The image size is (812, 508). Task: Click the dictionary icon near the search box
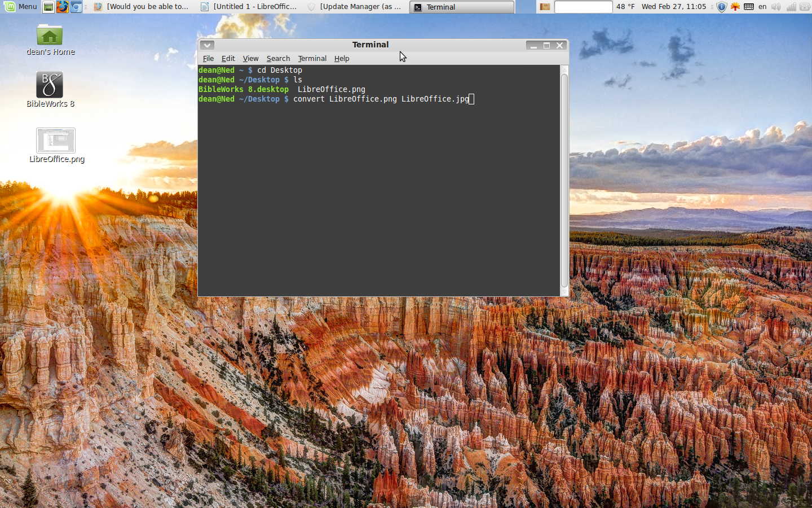(x=544, y=7)
